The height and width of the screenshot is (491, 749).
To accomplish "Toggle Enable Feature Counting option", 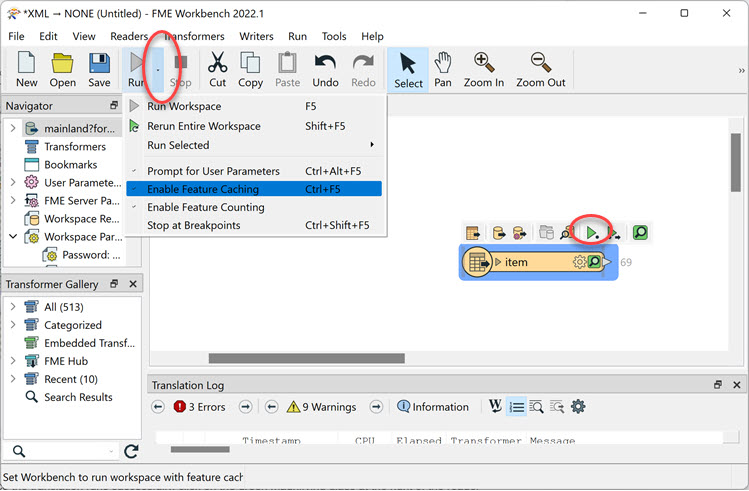I will [x=254, y=207].
